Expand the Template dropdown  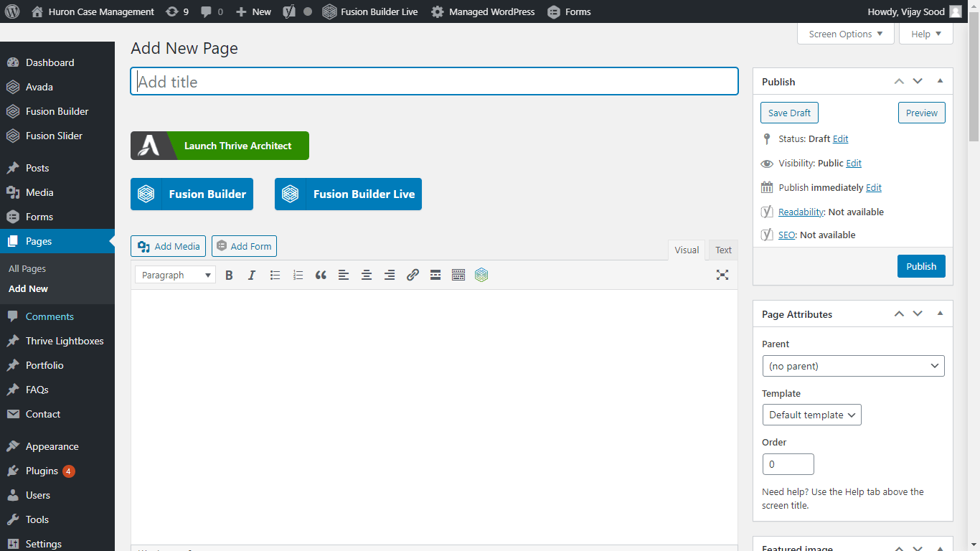point(811,415)
